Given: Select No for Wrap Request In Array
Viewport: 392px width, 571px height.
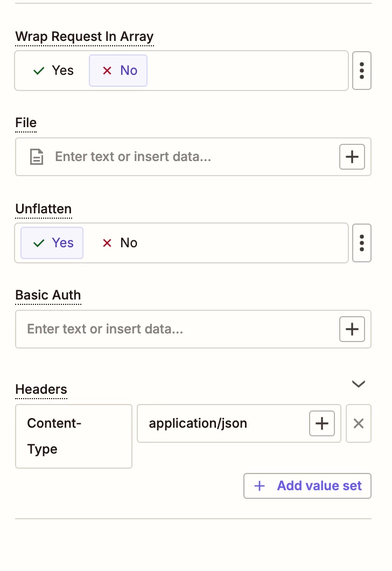Looking at the screenshot, I should pyautogui.click(x=118, y=71).
